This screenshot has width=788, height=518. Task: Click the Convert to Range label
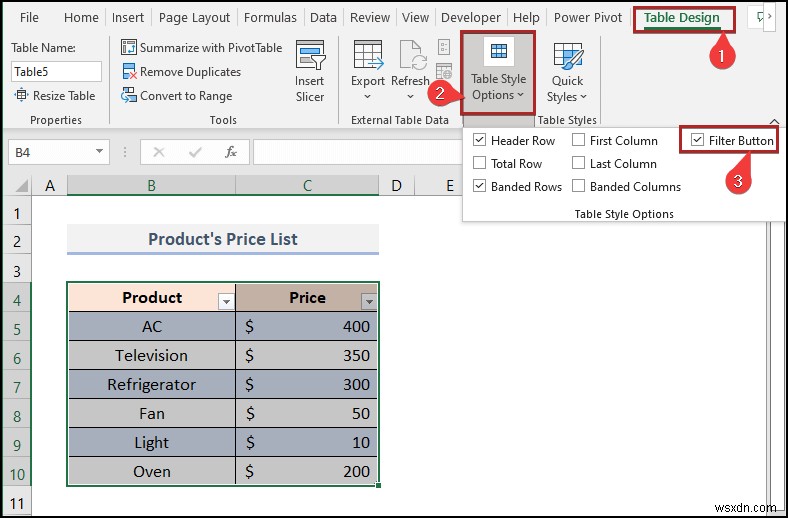pyautogui.click(x=186, y=95)
